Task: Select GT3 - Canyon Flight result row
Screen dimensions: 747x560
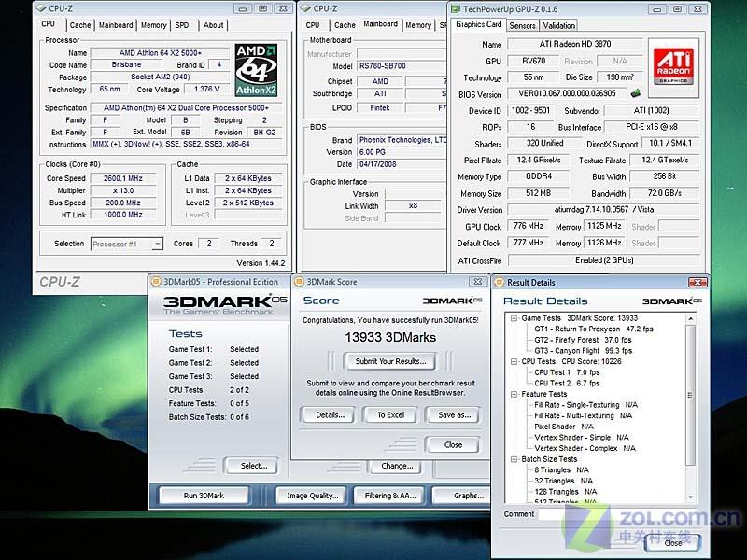Action: pos(583,351)
